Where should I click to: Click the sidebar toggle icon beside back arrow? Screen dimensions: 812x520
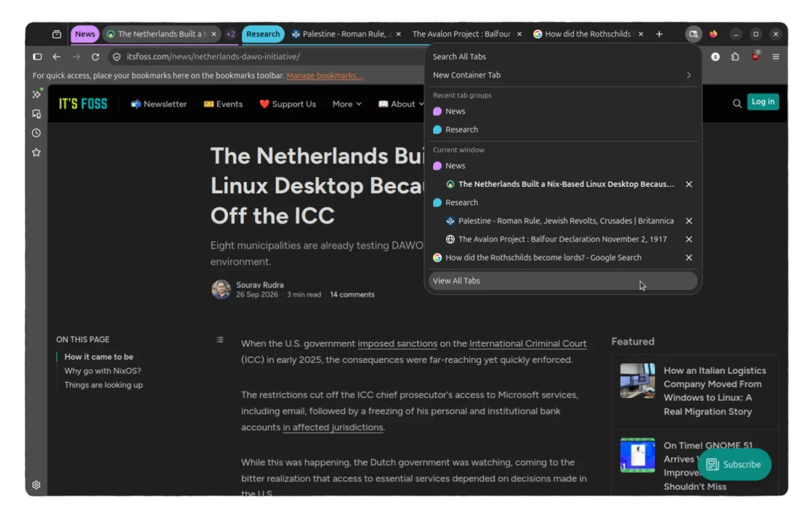pyautogui.click(x=37, y=57)
